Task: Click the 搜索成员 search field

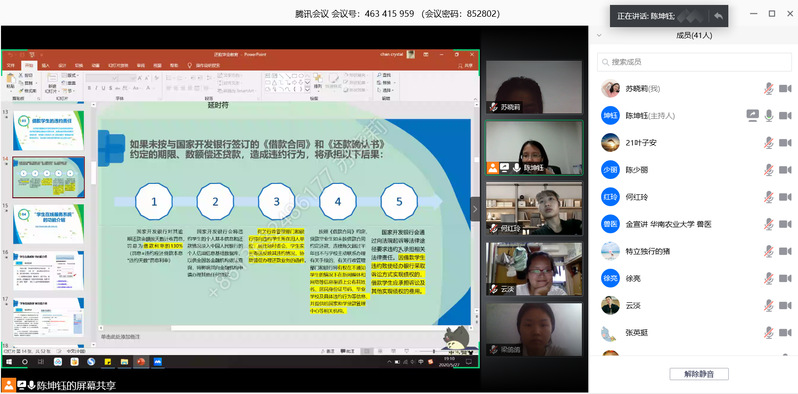Action: pyautogui.click(x=694, y=62)
